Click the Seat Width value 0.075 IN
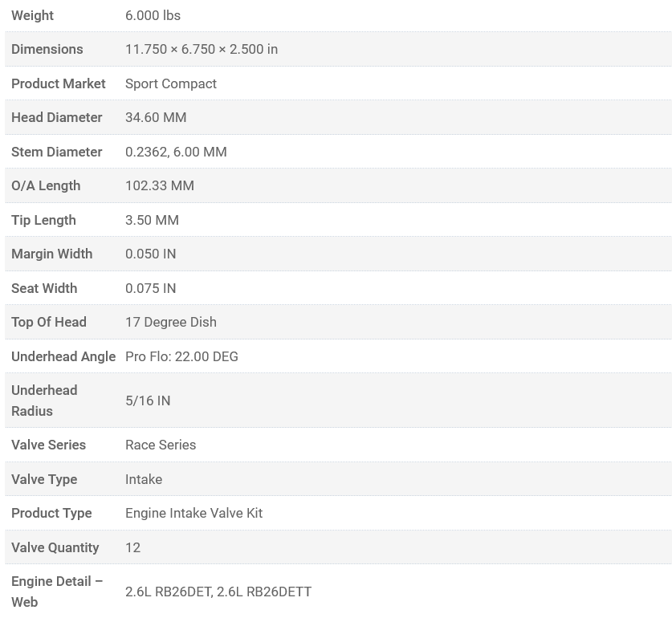This screenshot has width=672, height=618. pos(150,288)
